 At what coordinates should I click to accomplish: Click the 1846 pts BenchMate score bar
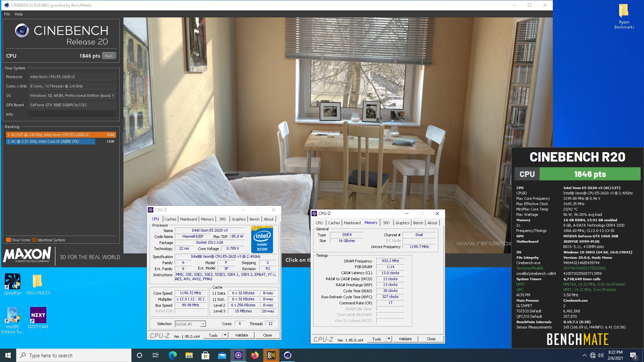click(590, 174)
